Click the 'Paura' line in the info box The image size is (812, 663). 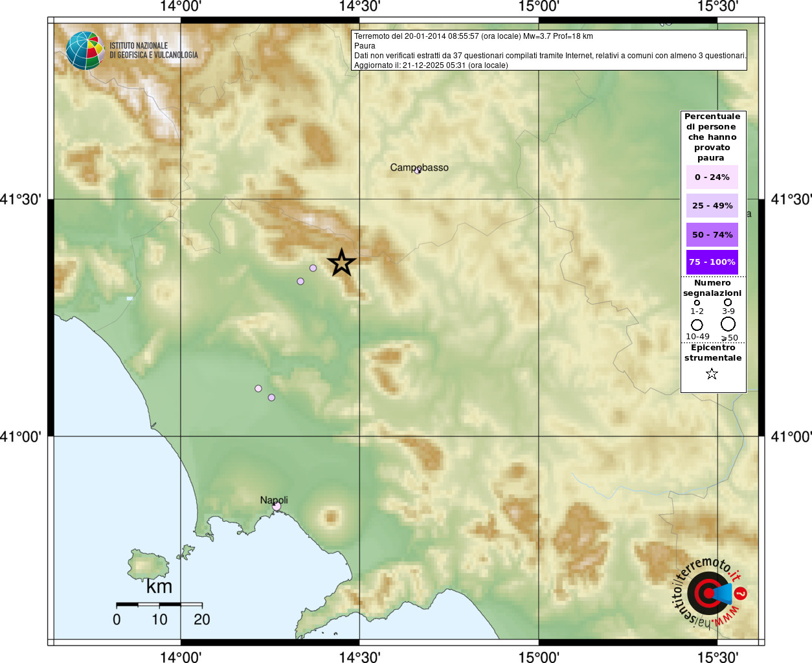(365, 46)
